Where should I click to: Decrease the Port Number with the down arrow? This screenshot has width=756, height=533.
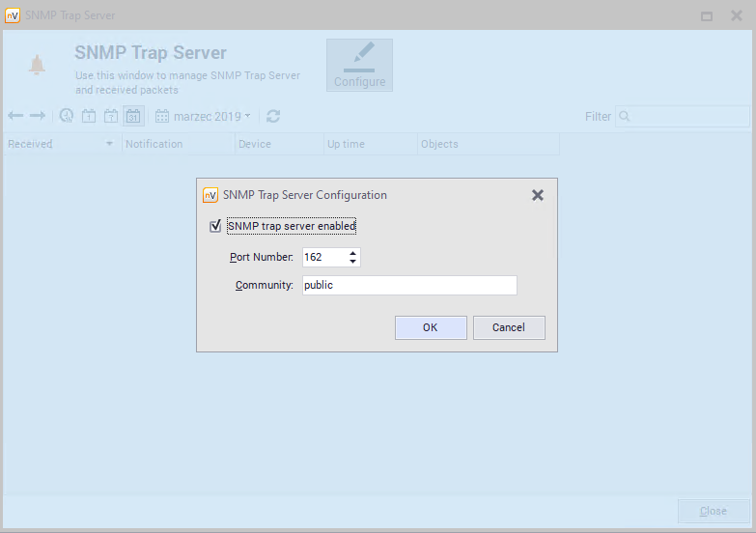click(x=353, y=262)
